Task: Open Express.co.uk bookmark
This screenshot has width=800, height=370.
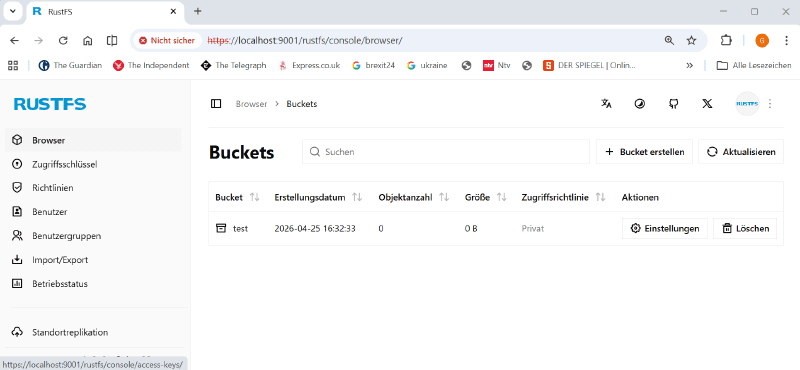Action: coord(310,65)
